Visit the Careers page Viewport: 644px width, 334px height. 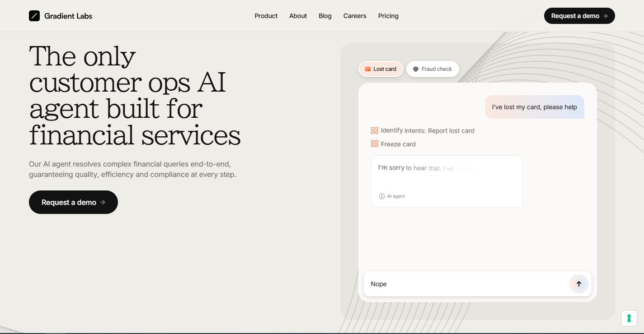(x=355, y=16)
